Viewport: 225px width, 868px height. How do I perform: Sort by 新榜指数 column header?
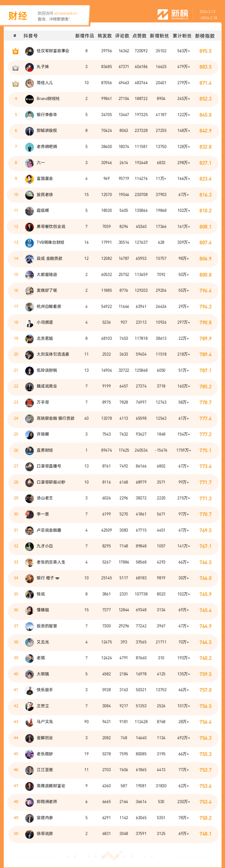[x=205, y=36]
